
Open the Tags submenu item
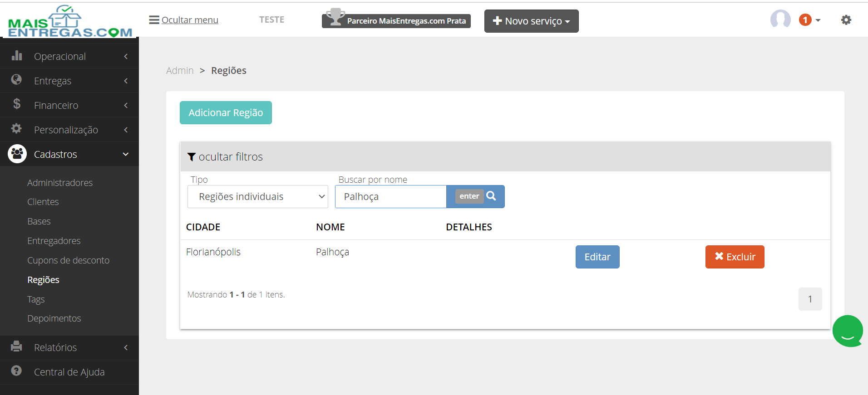coord(36,299)
